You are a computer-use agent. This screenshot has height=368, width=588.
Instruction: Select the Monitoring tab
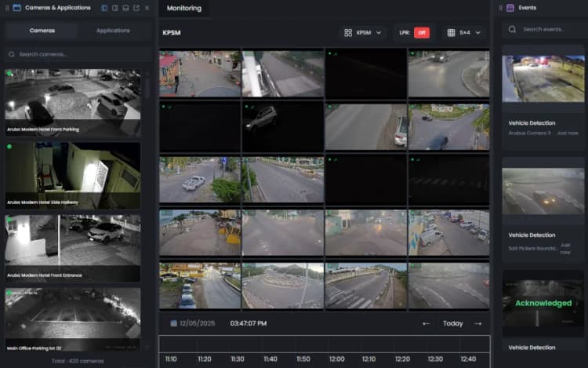pyautogui.click(x=184, y=9)
